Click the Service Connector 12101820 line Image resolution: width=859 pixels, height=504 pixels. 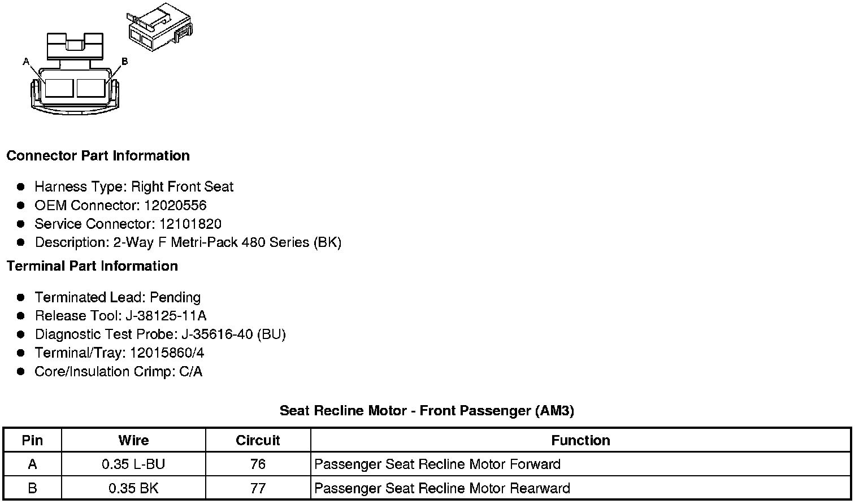pos(128,224)
